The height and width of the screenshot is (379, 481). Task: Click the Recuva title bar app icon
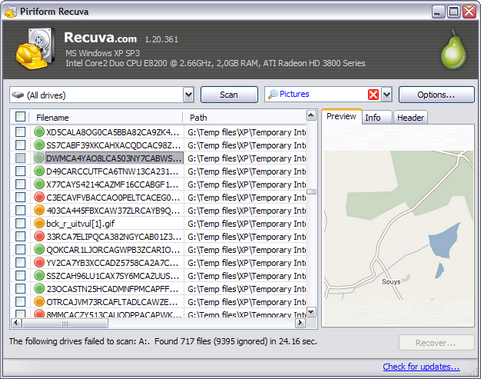11,12
